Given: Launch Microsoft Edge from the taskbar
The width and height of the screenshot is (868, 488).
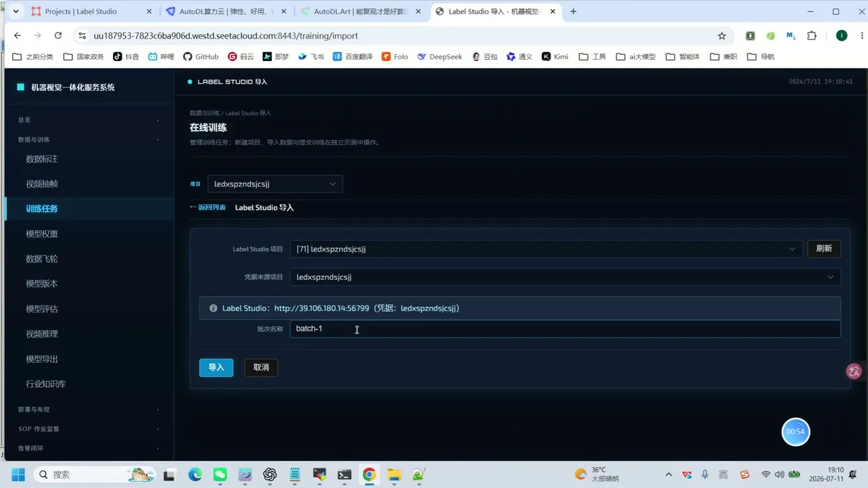Looking at the screenshot, I should pos(195,474).
